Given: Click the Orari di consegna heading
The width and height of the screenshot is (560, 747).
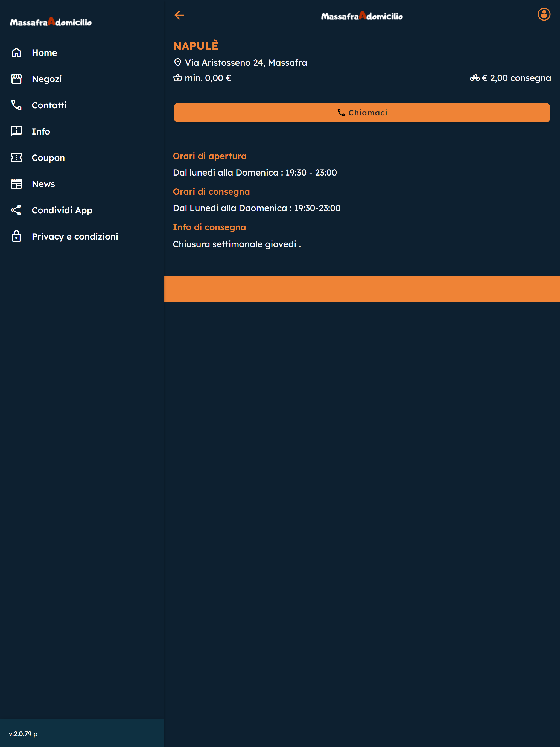Looking at the screenshot, I should (x=211, y=192).
